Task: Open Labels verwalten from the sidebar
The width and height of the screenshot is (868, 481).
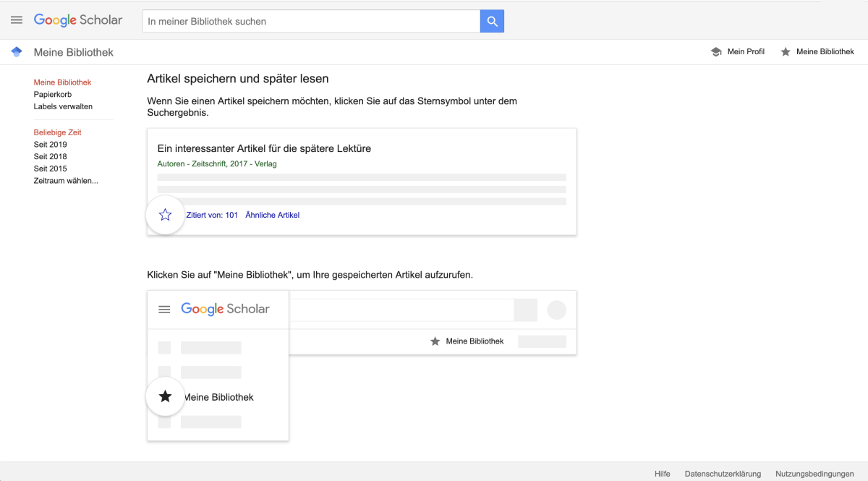Action: [x=63, y=106]
